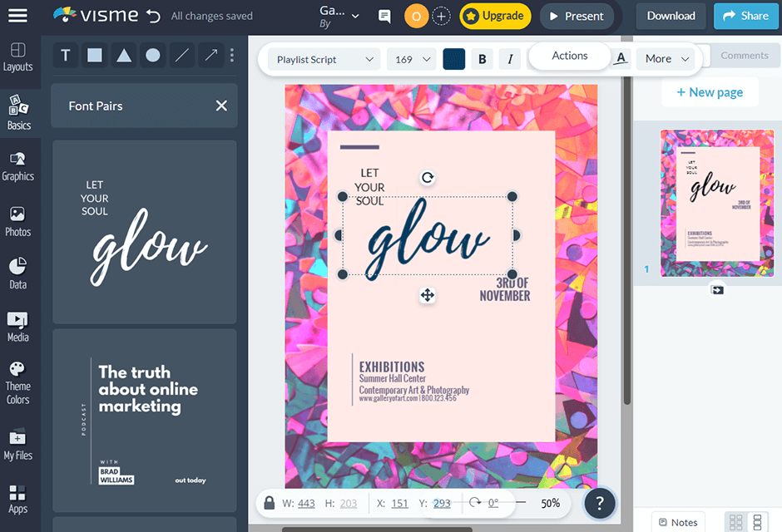Open the Graphics panel
782x532 pixels.
tap(18, 167)
